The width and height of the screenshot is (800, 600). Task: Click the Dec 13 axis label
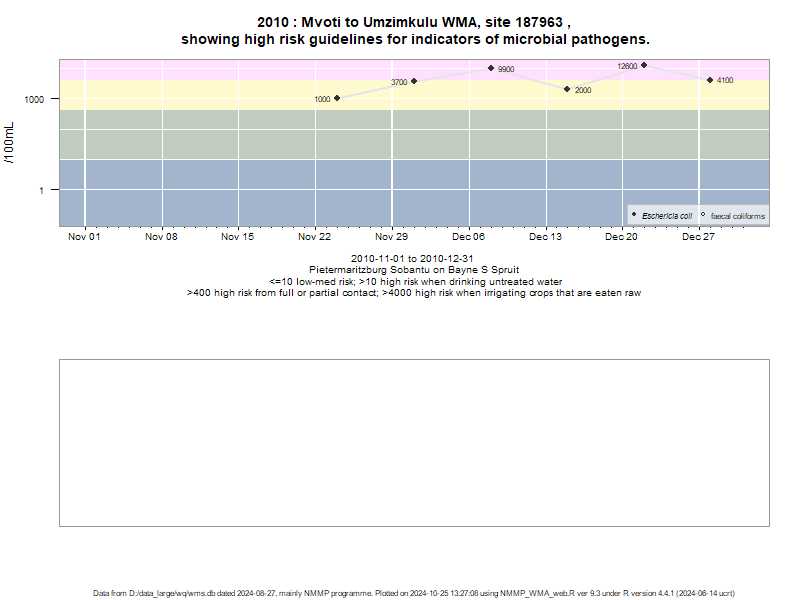pyautogui.click(x=545, y=237)
